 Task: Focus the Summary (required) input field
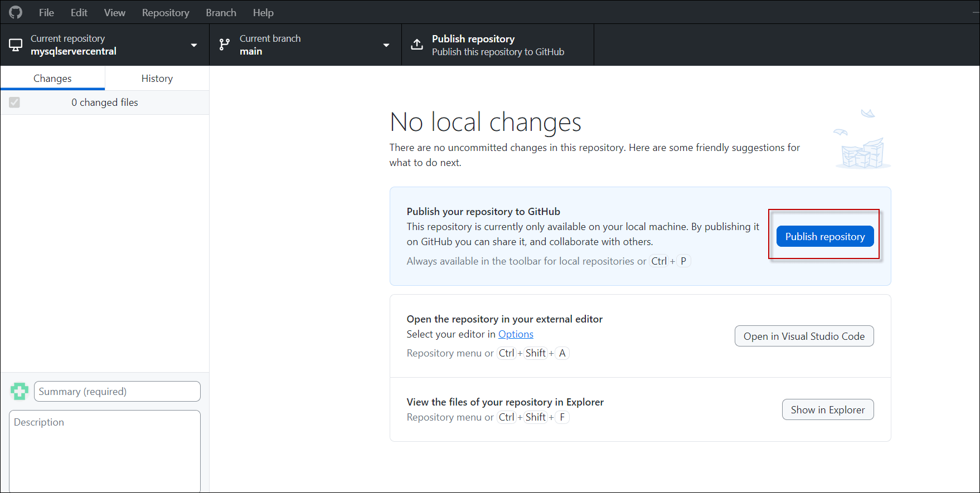[117, 392]
